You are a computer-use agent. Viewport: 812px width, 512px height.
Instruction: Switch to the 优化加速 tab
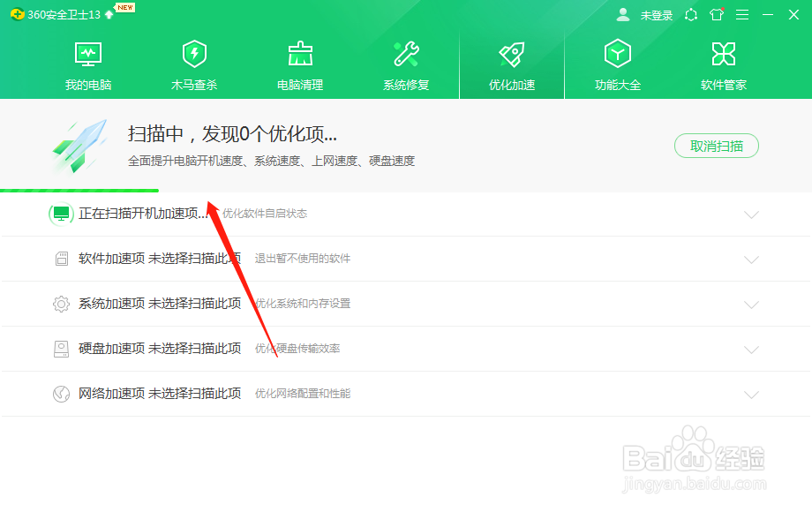click(x=511, y=64)
